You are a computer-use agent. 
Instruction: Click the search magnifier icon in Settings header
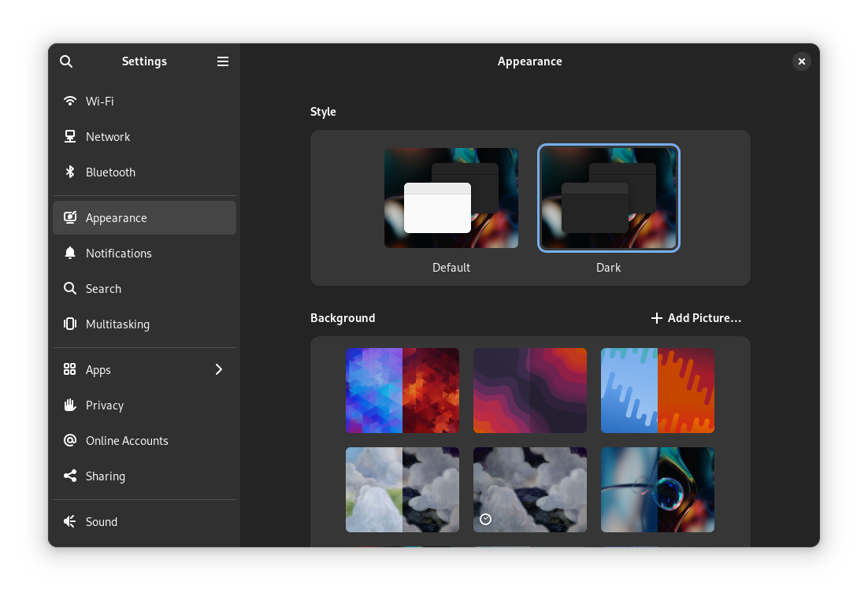(66, 61)
